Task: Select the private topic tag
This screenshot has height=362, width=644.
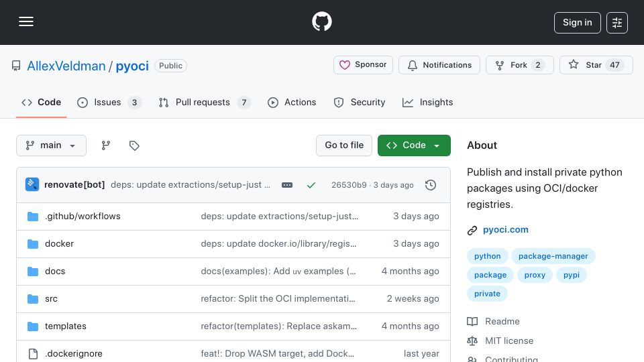Action: [487, 294]
